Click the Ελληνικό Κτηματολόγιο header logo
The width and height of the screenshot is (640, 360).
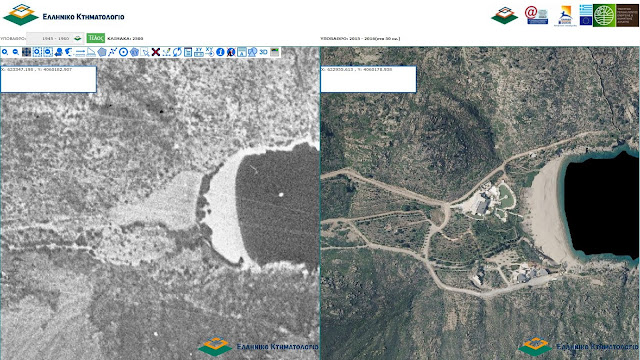coord(63,15)
